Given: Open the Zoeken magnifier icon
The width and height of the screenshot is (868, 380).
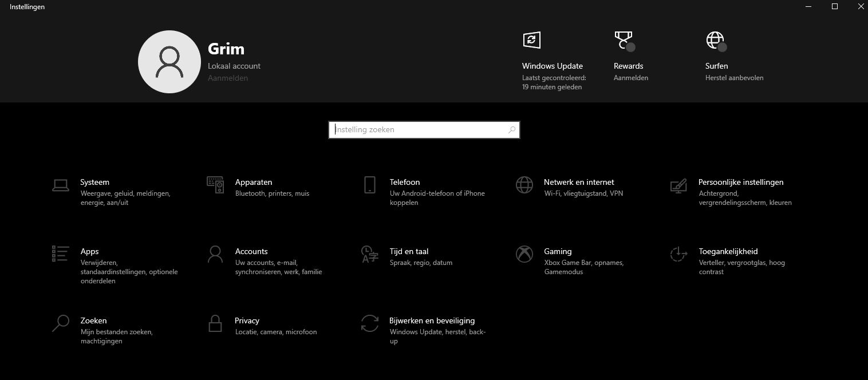Looking at the screenshot, I should pyautogui.click(x=61, y=323).
